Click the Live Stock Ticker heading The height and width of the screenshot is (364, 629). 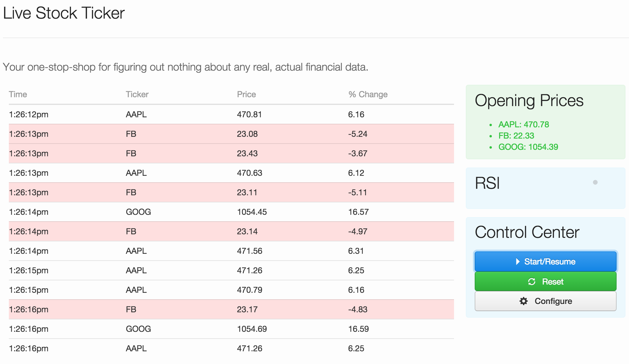point(64,13)
